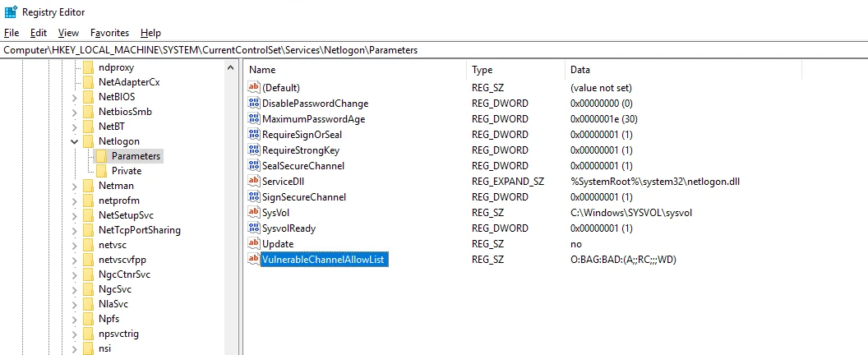Click the folder icon of the Npfs key
This screenshot has height=355, width=868.
88,319
